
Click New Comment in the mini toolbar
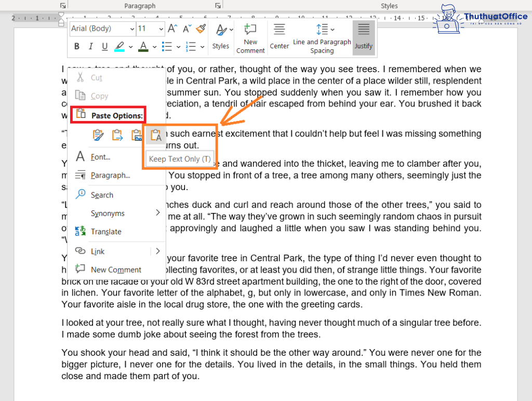click(250, 38)
